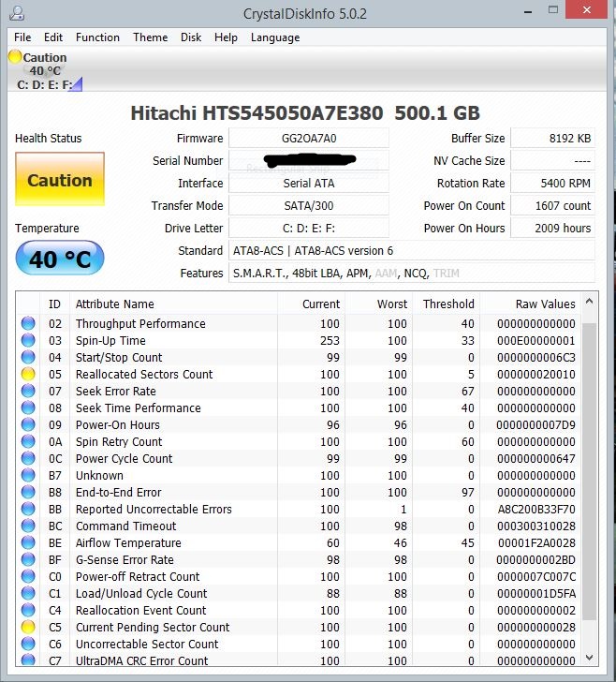Click the yellow caution orb for Reallocated Sectors Count
The height and width of the screenshot is (682, 616).
(x=28, y=374)
